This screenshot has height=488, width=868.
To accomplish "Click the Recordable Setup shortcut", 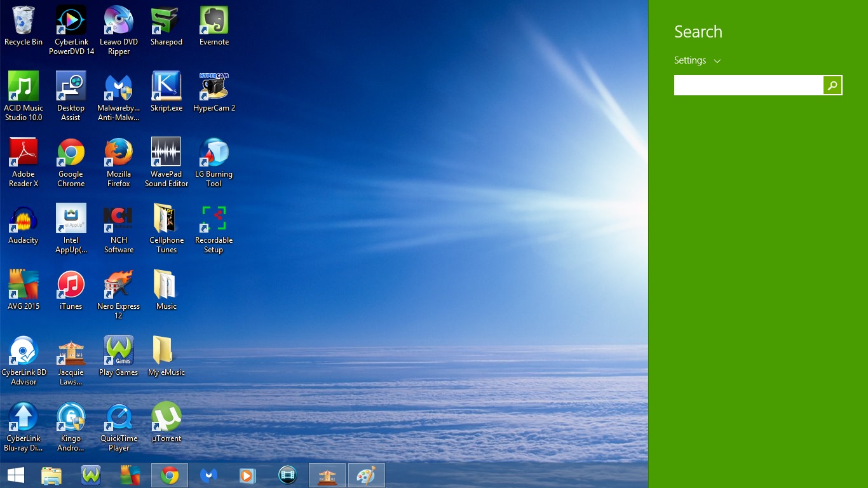I will [x=214, y=229].
